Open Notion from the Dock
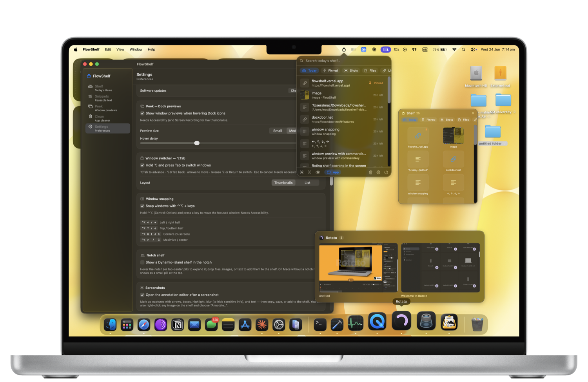The height and width of the screenshot is (382, 588). (x=178, y=324)
